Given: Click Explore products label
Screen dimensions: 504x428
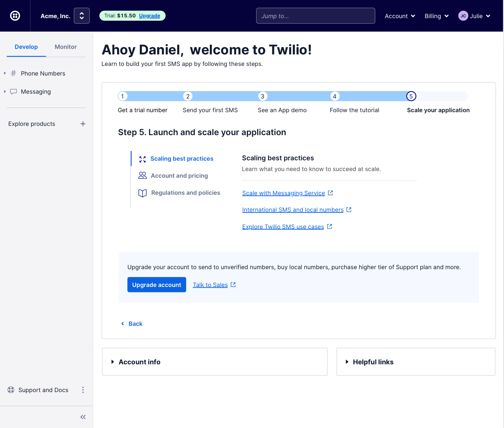Looking at the screenshot, I should [31, 124].
